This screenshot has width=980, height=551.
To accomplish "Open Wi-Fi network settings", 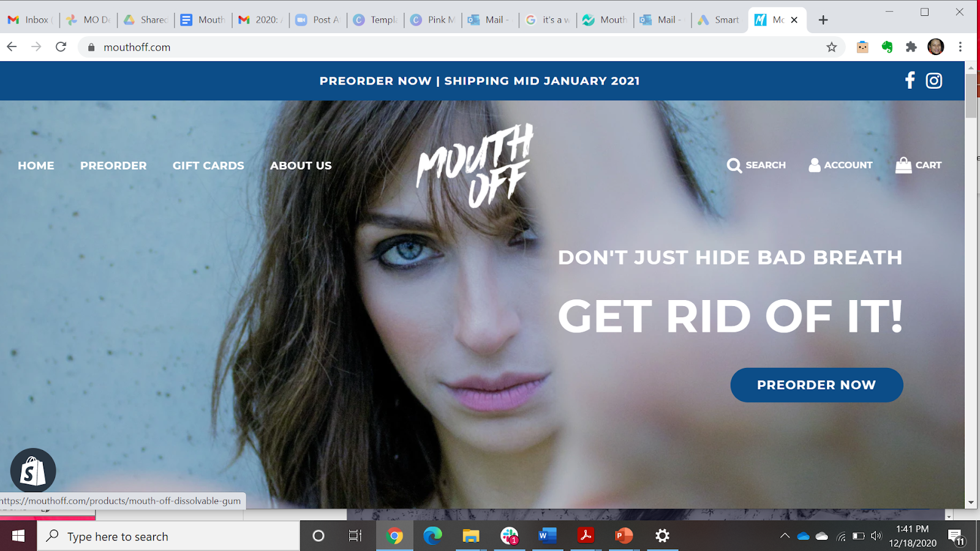I will pos(841,536).
